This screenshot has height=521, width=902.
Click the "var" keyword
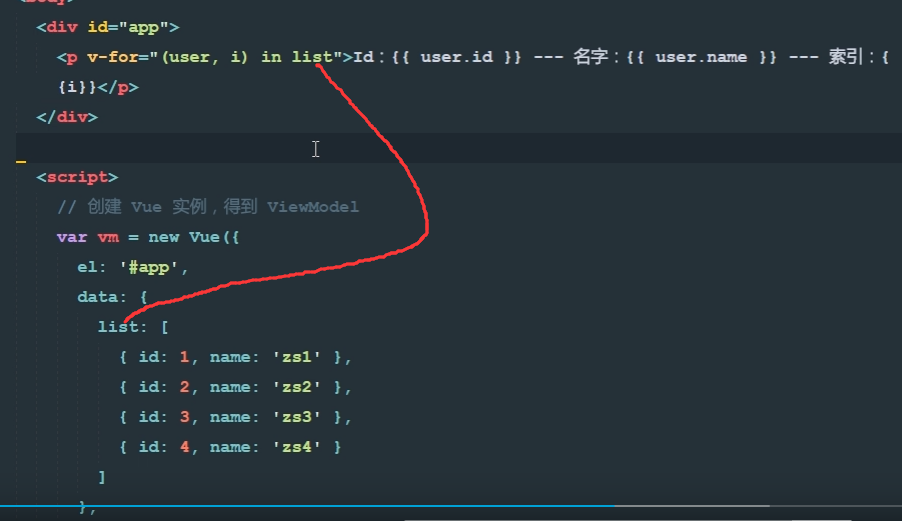tap(72, 237)
